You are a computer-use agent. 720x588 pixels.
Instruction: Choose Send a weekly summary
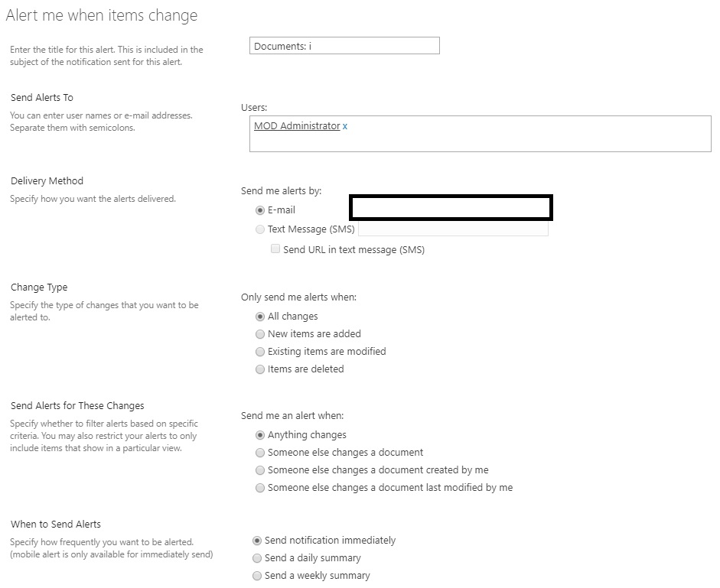[x=257, y=576]
